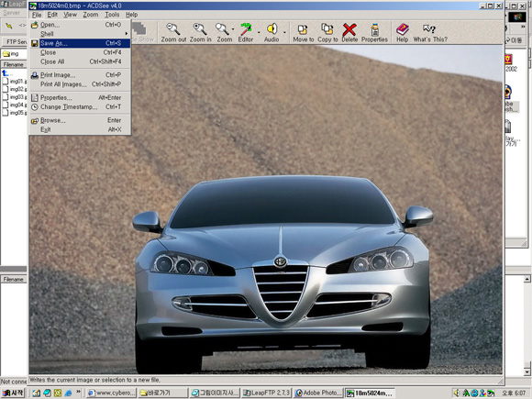Click the parent directory up icon in LeapFTP
532x399 pixels.
pos(6,73)
